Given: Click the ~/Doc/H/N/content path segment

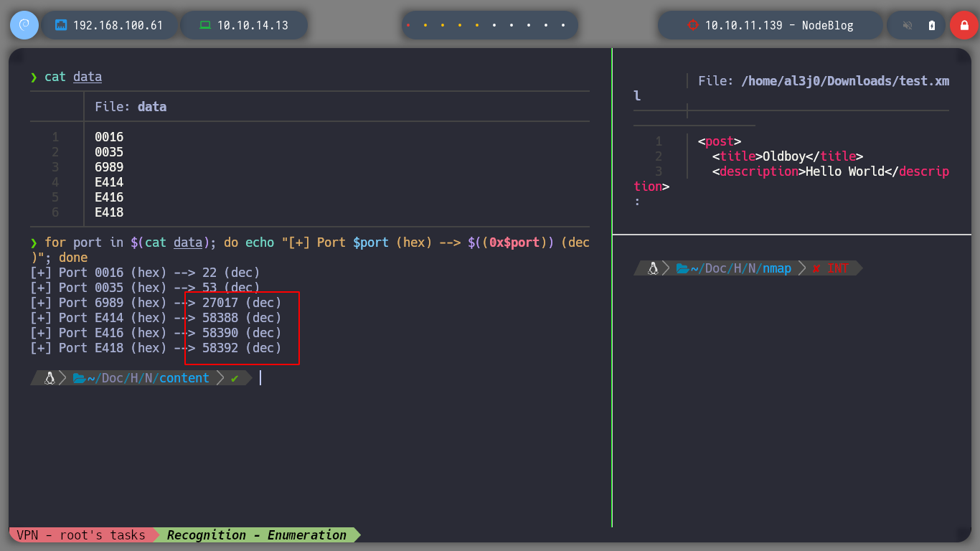Looking at the screenshot, I should tap(149, 378).
